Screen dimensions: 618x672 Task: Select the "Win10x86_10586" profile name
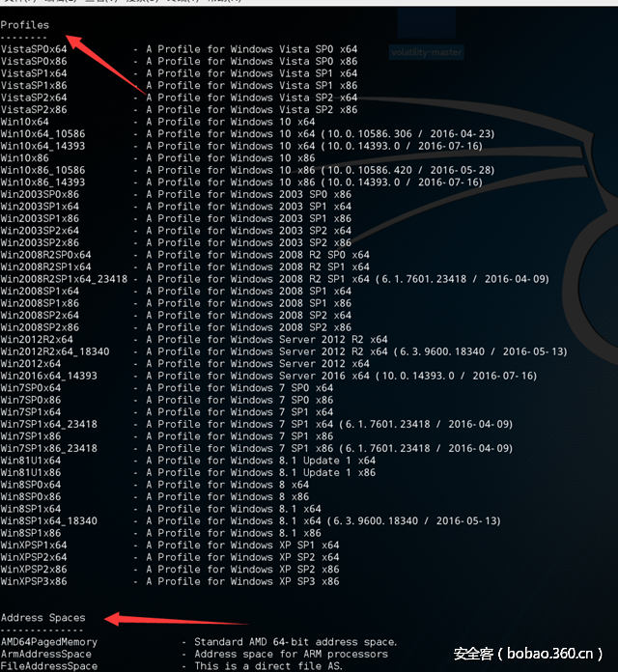[x=42, y=170]
